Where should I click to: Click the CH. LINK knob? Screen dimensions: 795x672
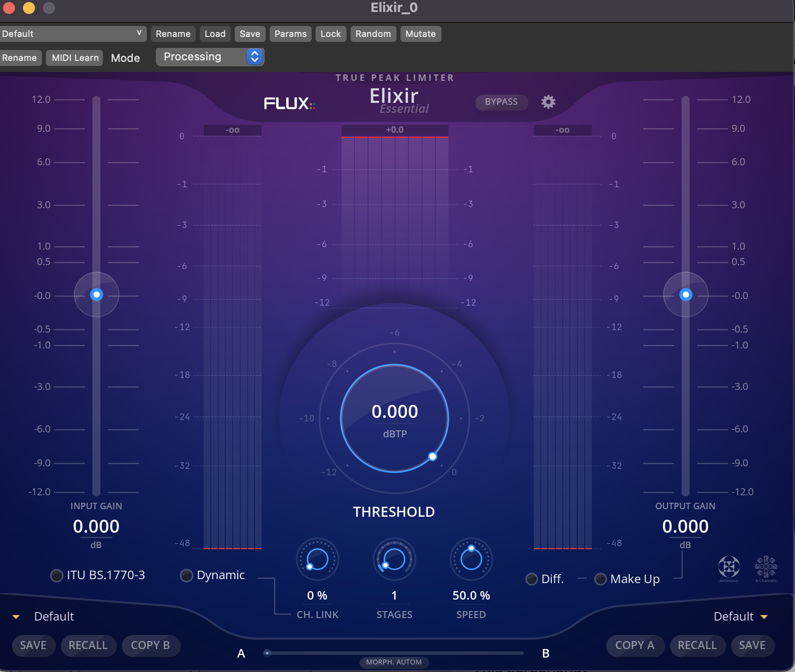[318, 559]
